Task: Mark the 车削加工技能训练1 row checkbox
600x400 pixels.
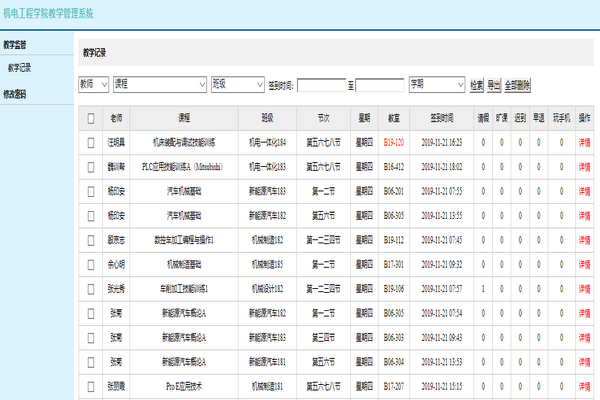Action: pyautogui.click(x=91, y=288)
